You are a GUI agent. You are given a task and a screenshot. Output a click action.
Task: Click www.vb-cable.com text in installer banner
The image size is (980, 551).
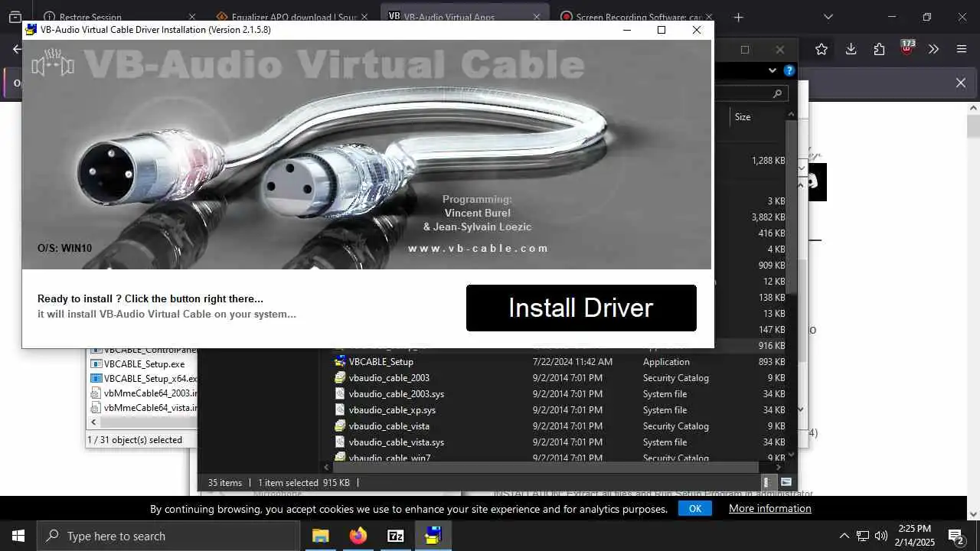(x=479, y=248)
